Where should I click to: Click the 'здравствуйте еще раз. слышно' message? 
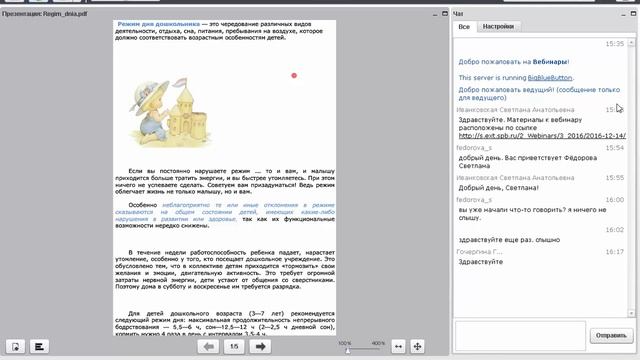tap(509, 240)
